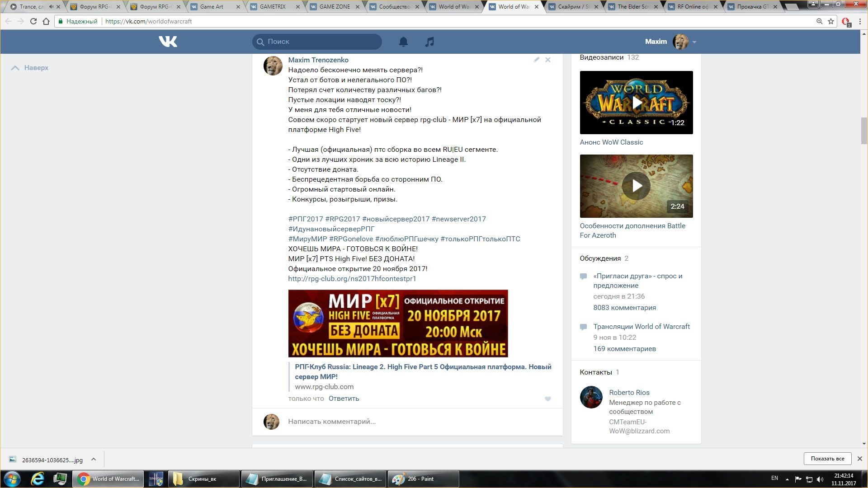Open the notifications bell icon
Viewport: 868px width, 488px height.
coord(403,42)
